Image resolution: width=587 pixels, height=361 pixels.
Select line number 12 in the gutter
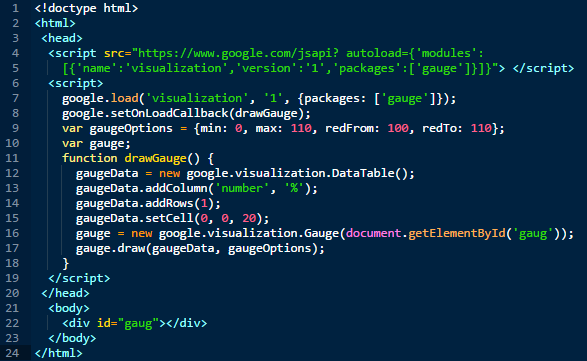(x=12, y=173)
